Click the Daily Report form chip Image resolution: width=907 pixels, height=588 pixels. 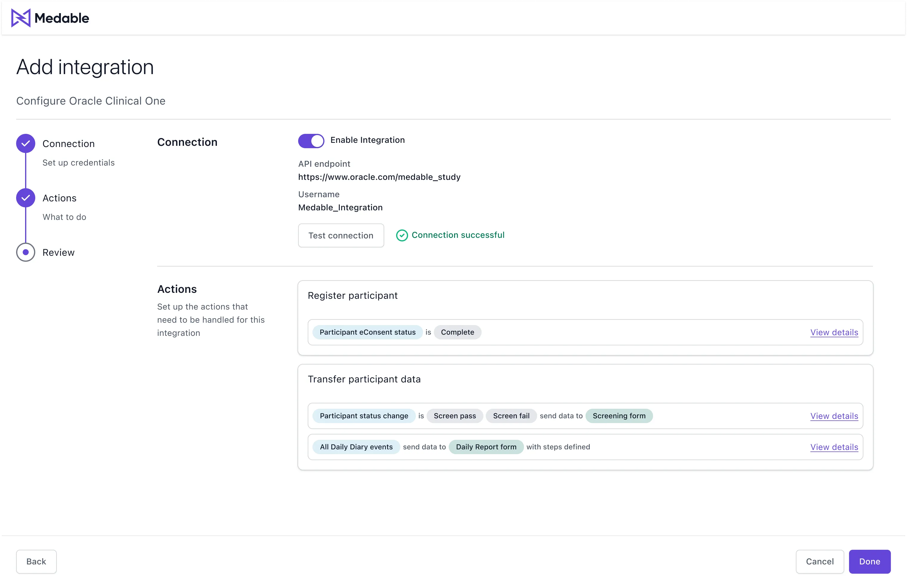click(x=486, y=447)
